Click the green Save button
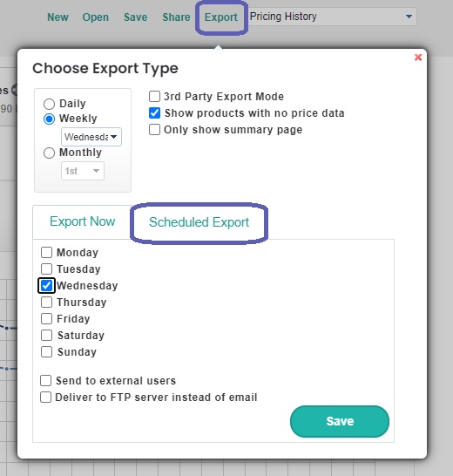The image size is (453, 476). [x=340, y=421]
